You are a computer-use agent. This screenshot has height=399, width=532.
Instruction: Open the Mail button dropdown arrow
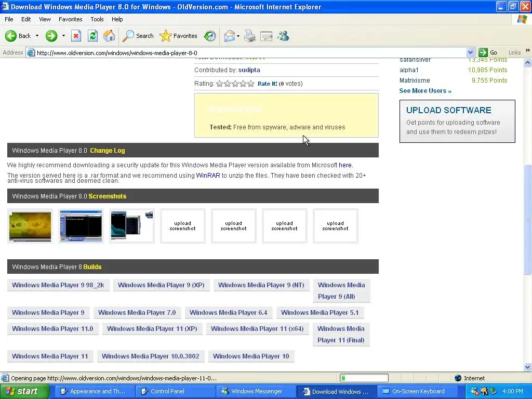238,36
